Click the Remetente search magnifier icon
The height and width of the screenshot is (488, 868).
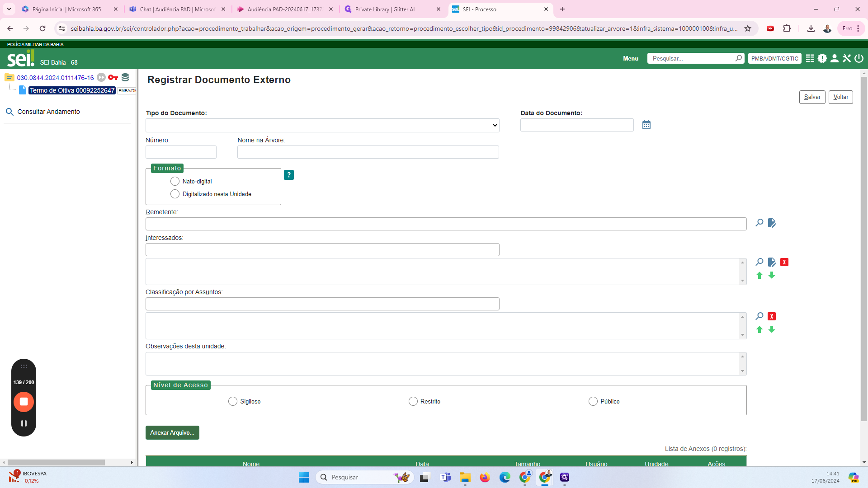pos(759,223)
